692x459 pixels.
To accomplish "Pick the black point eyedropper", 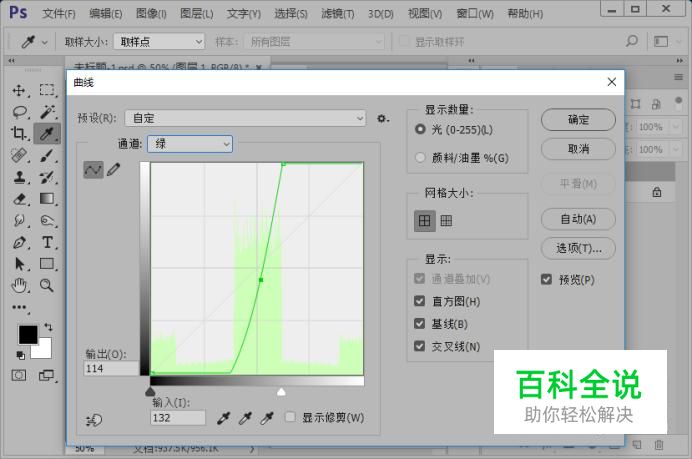I will point(224,418).
